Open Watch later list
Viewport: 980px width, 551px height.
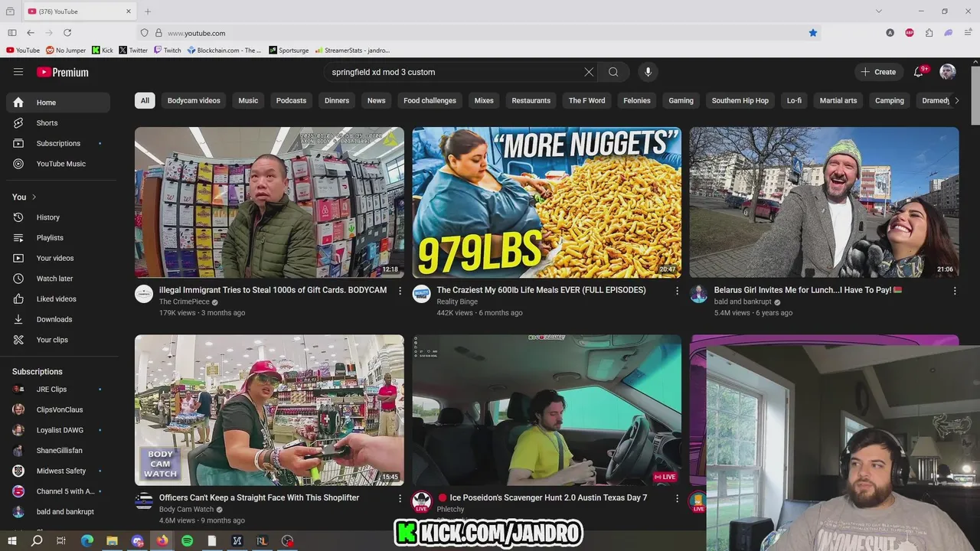pos(58,279)
